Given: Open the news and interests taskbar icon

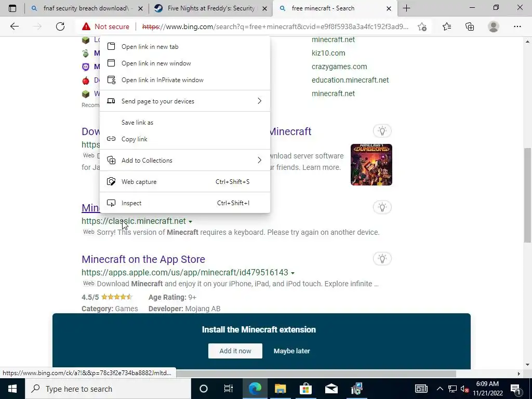Looking at the screenshot, I should [421, 389].
